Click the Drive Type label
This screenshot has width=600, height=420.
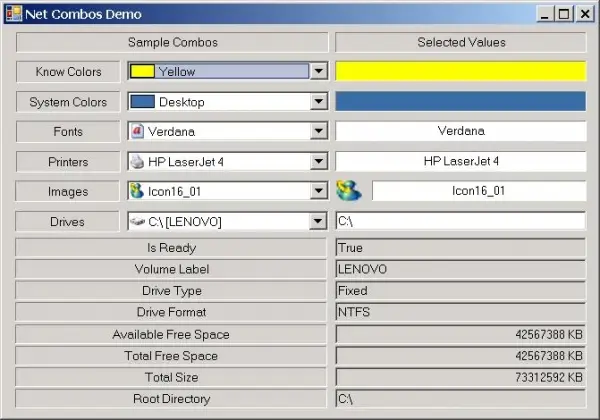[x=171, y=291]
